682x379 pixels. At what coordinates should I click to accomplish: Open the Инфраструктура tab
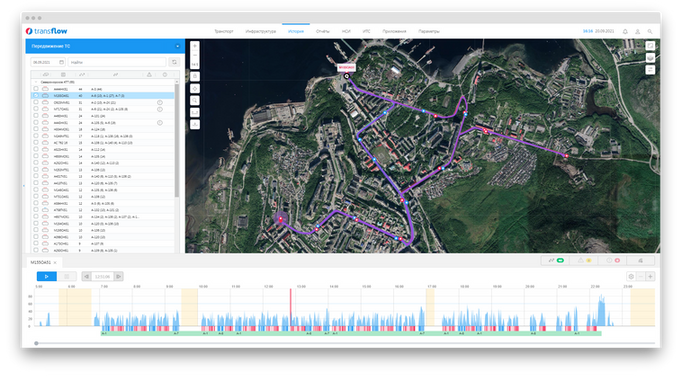(261, 31)
